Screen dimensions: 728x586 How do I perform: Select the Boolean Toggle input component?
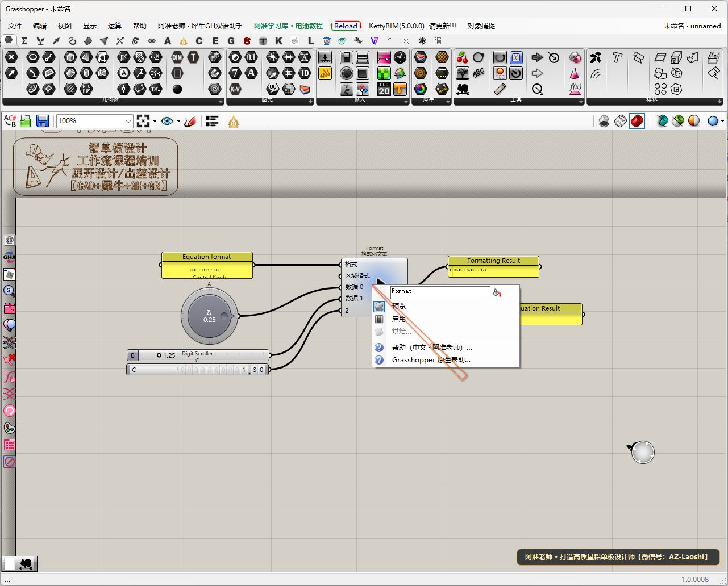tap(347, 57)
